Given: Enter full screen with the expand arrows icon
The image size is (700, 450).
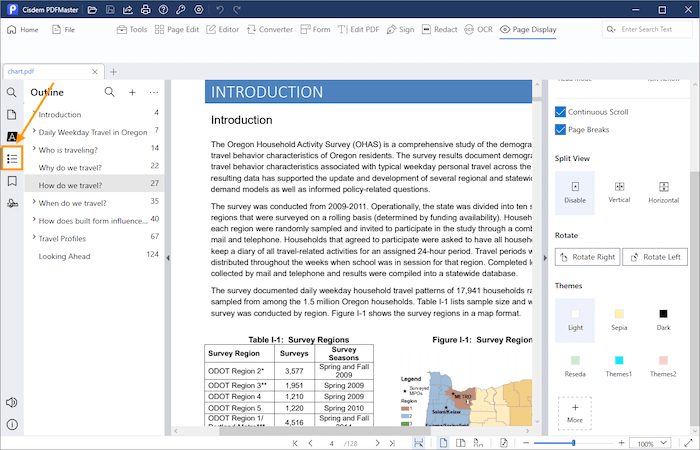Looking at the screenshot, I should pos(688,443).
